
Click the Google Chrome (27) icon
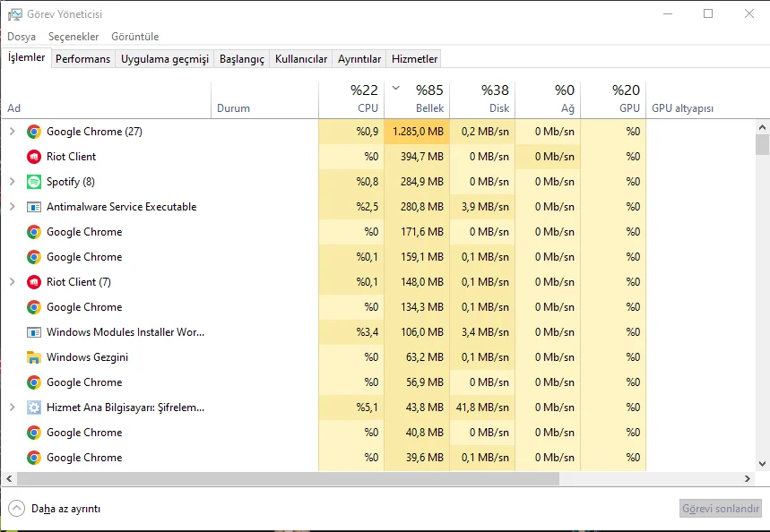tap(34, 132)
